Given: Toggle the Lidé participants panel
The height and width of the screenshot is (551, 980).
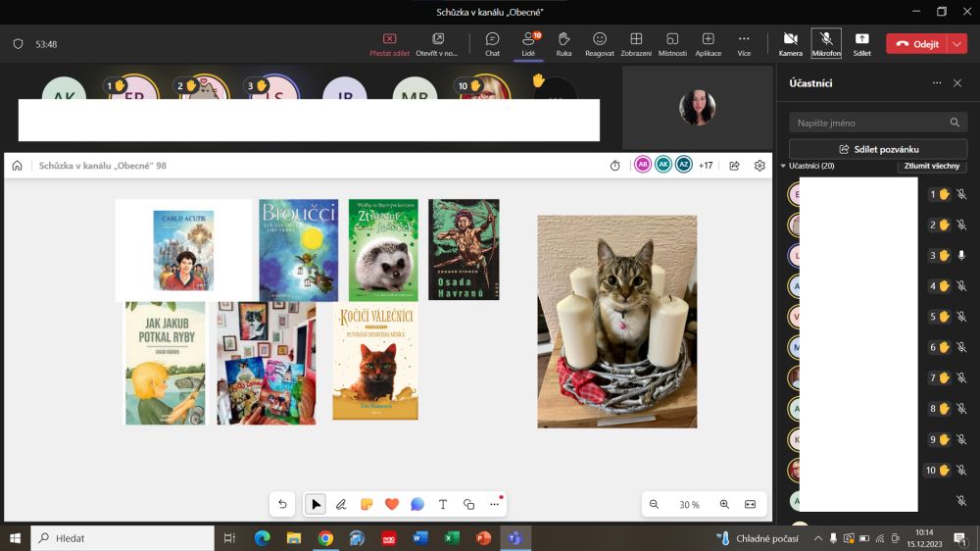Looking at the screenshot, I should pos(529,44).
